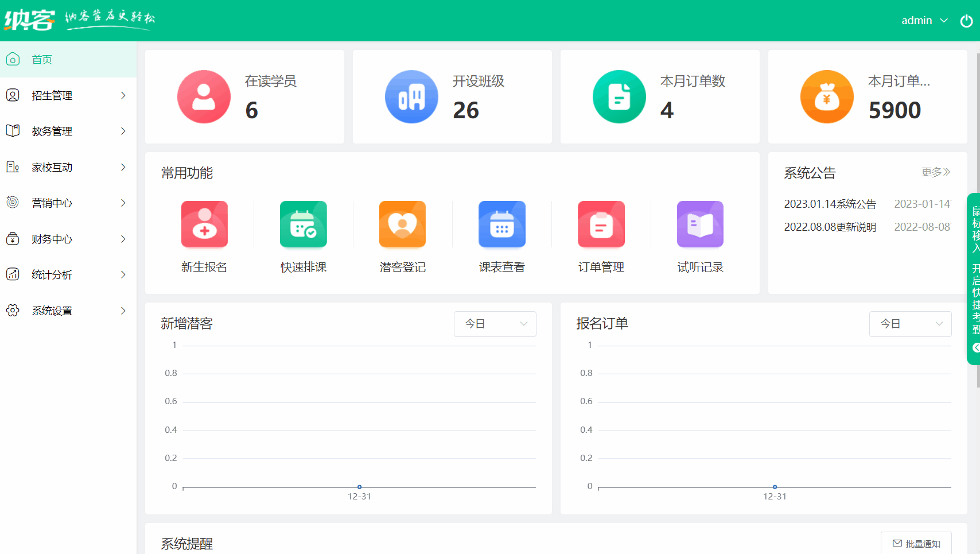Open the 订单管理 orders icon

coord(601,224)
